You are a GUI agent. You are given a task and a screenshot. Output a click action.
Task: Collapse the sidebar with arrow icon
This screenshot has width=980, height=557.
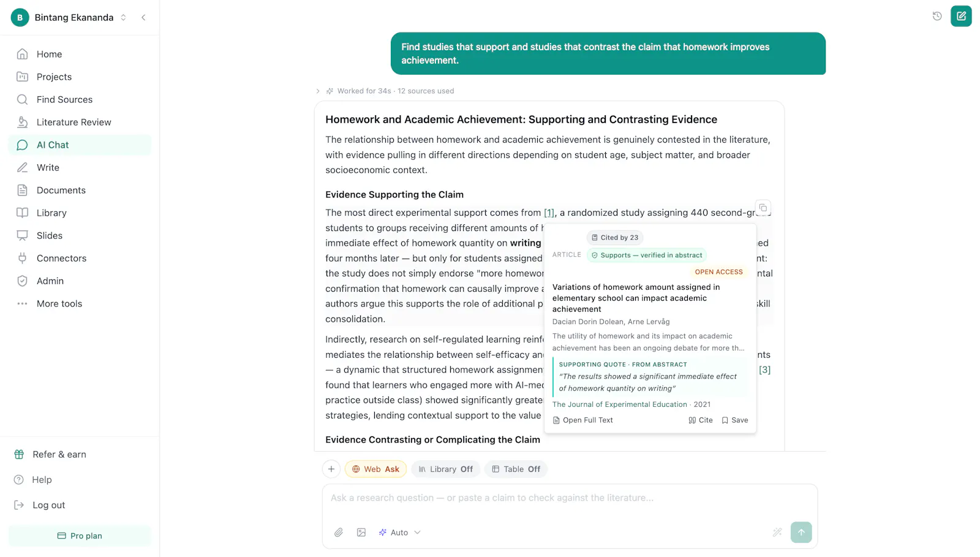pyautogui.click(x=143, y=17)
